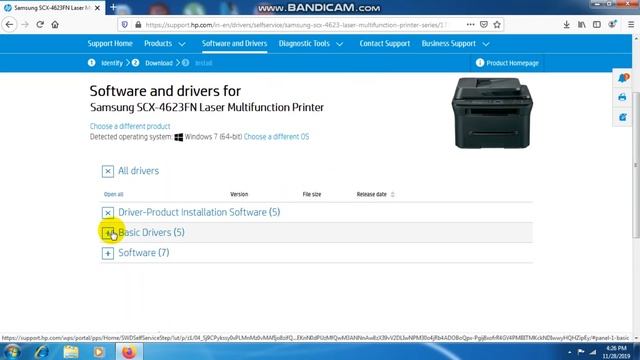Open the Business Support dropdown chevron

pyautogui.click(x=486, y=44)
